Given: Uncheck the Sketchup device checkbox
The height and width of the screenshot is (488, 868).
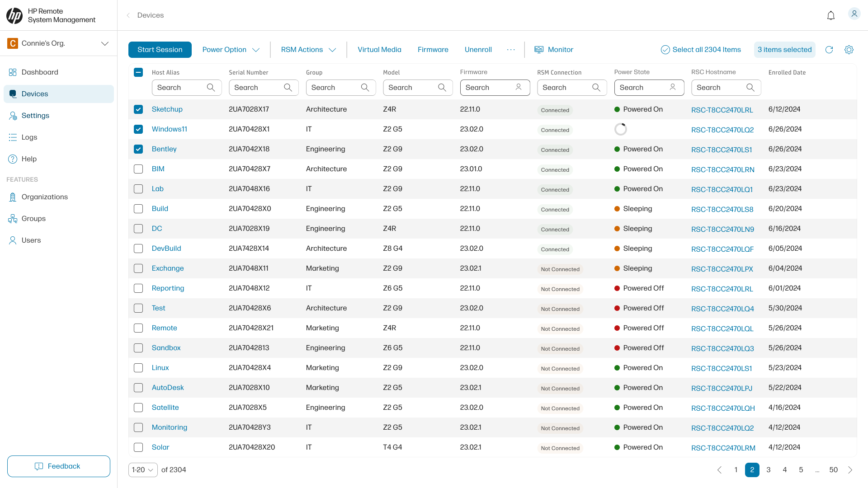Looking at the screenshot, I should 138,109.
